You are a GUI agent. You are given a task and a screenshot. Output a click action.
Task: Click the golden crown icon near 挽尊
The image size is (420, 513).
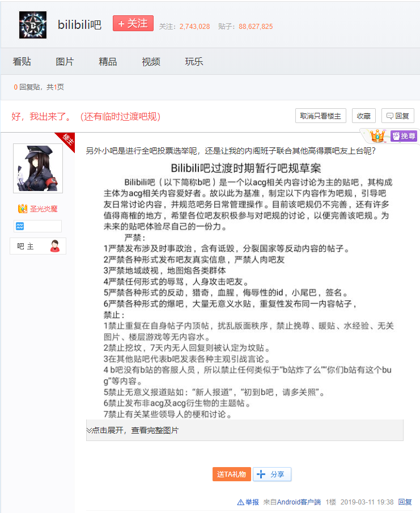[x=377, y=136]
